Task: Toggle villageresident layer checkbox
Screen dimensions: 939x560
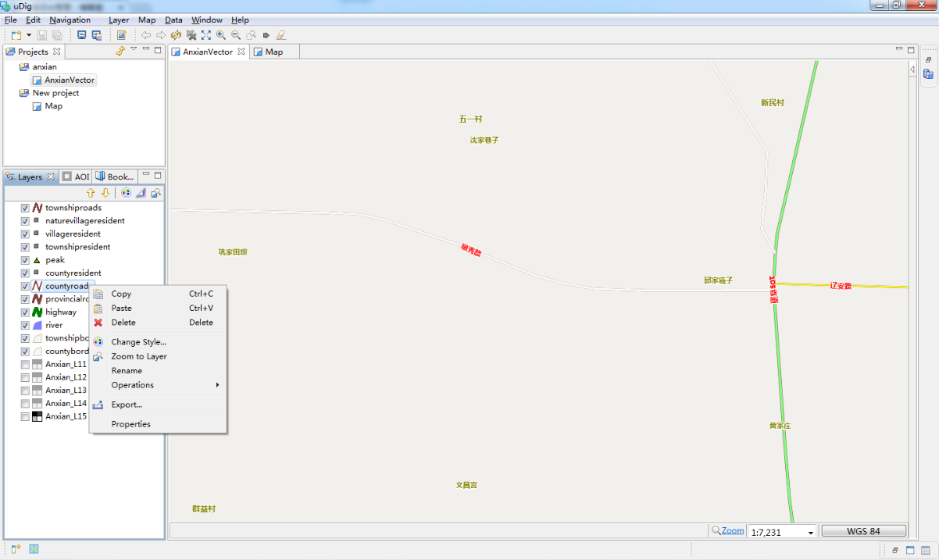Action: 25,234
